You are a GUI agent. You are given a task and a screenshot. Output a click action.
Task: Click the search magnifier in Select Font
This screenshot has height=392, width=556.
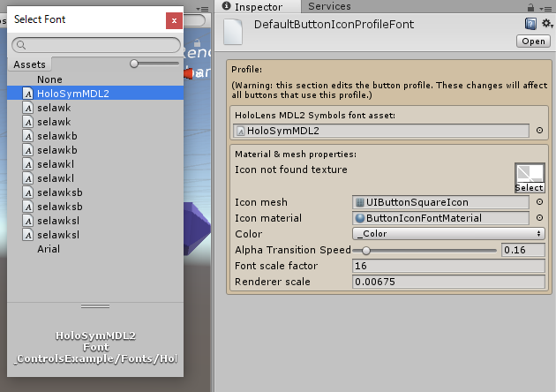(19, 44)
